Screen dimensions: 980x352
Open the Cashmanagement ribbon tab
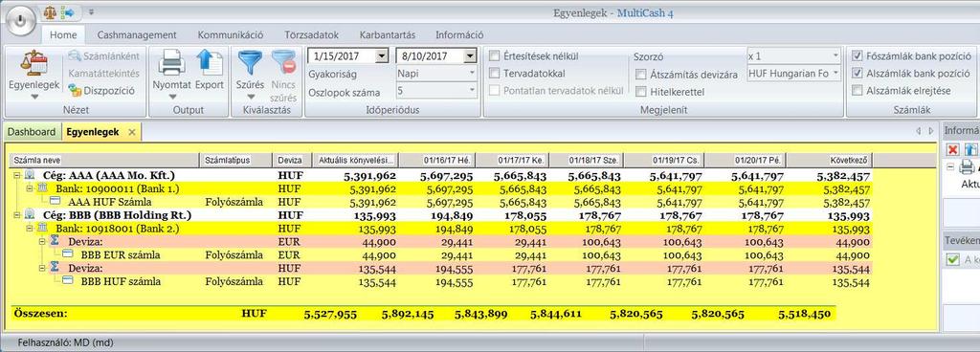(137, 35)
